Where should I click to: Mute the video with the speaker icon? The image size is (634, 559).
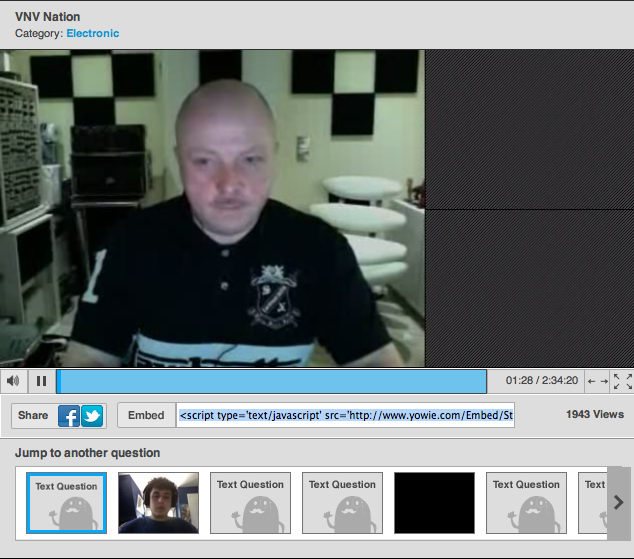tap(13, 381)
